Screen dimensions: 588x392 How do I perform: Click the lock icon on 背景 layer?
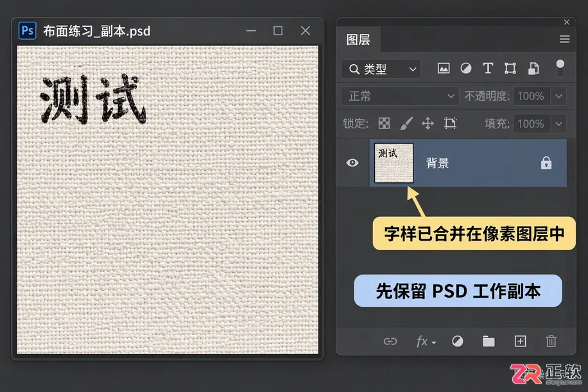coord(546,163)
